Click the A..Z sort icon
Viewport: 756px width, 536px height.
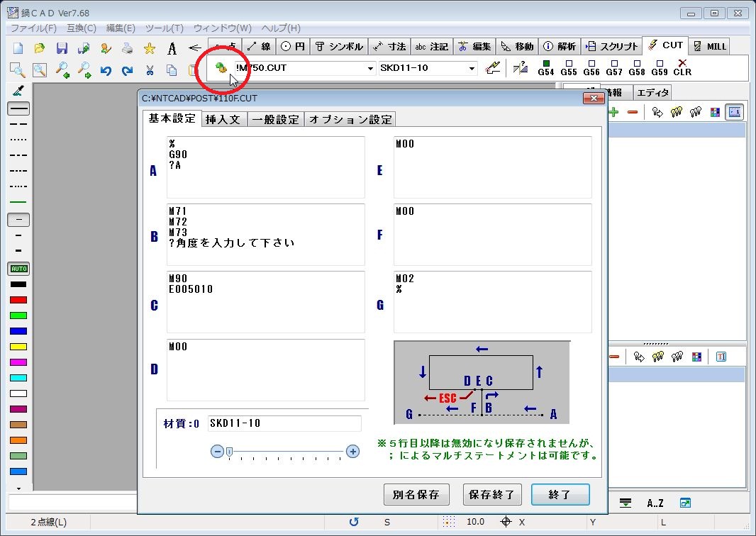pyautogui.click(x=655, y=503)
